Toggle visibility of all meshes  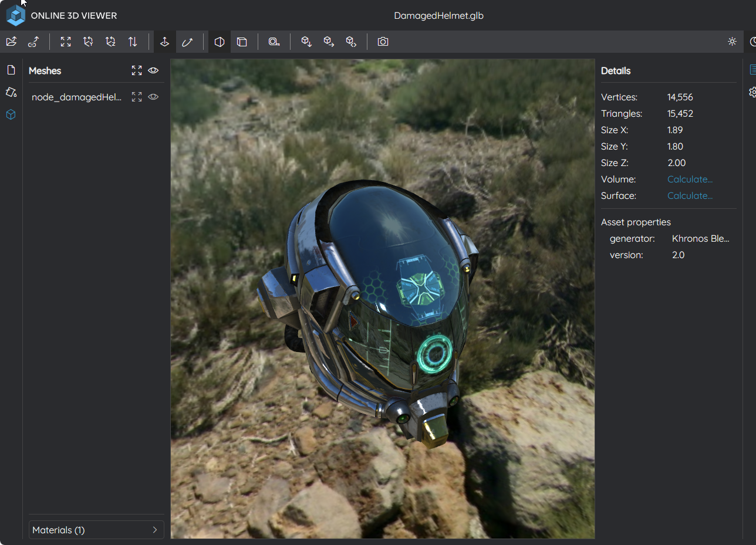pos(153,70)
